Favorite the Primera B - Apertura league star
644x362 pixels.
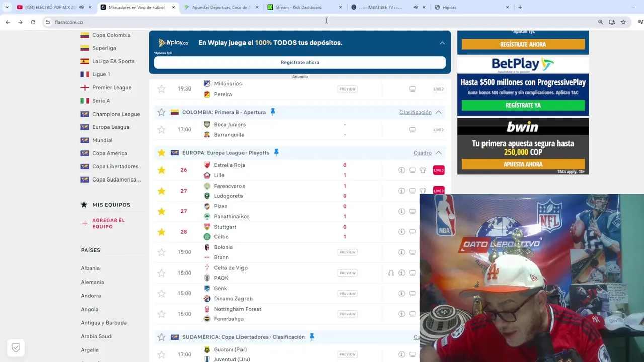(162, 112)
